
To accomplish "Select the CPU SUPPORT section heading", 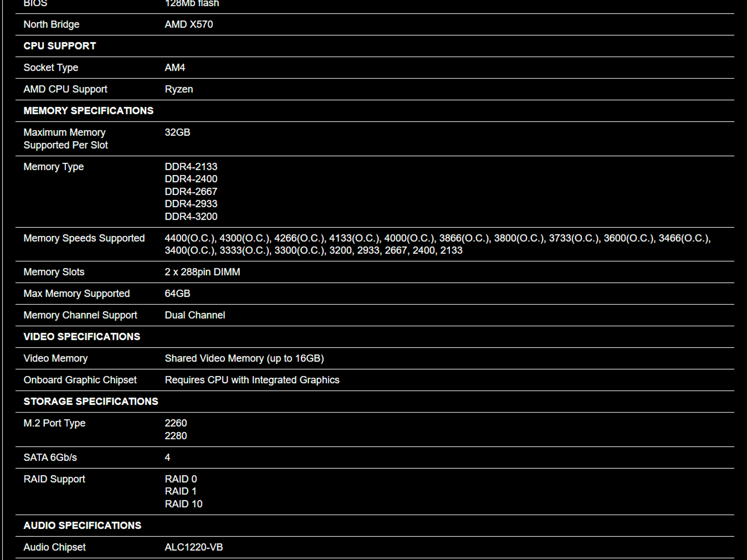I will coord(60,46).
